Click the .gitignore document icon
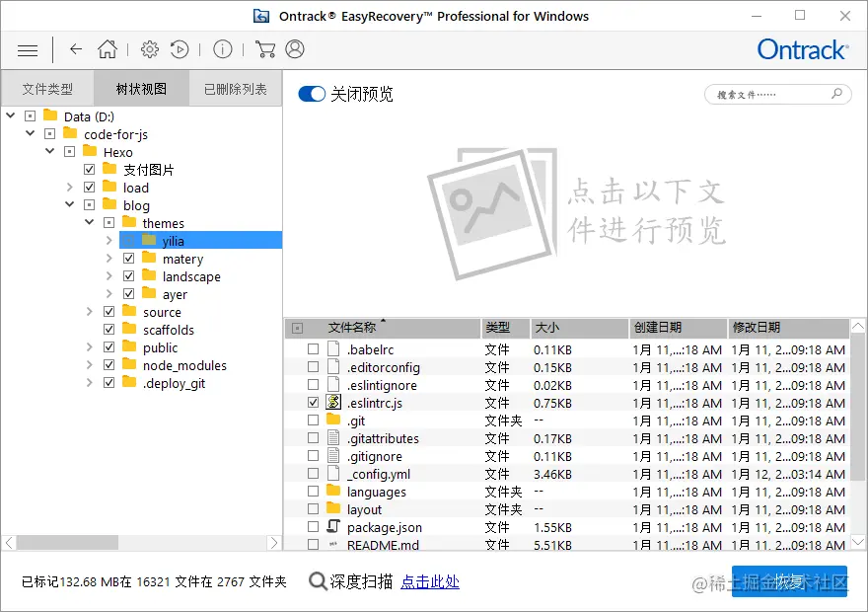 click(x=333, y=456)
